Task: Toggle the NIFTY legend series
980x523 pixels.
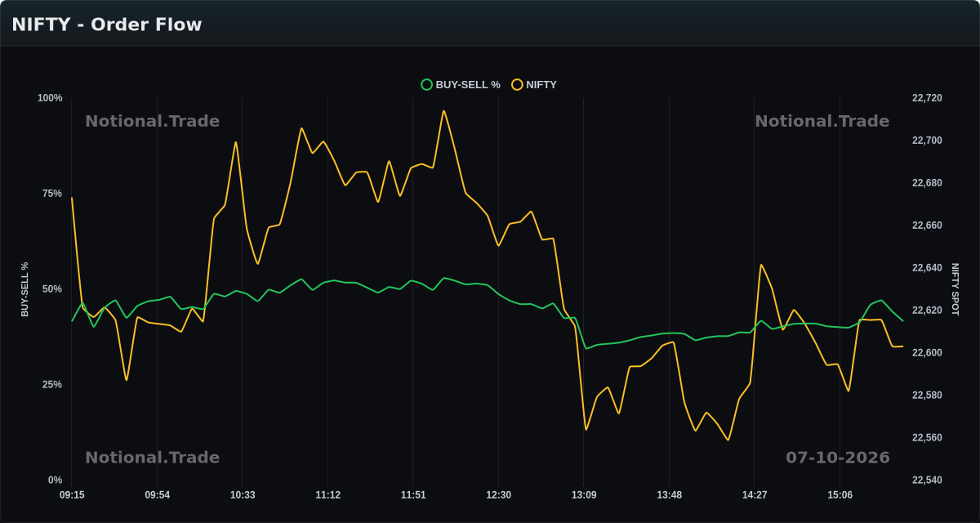Action: coord(534,84)
